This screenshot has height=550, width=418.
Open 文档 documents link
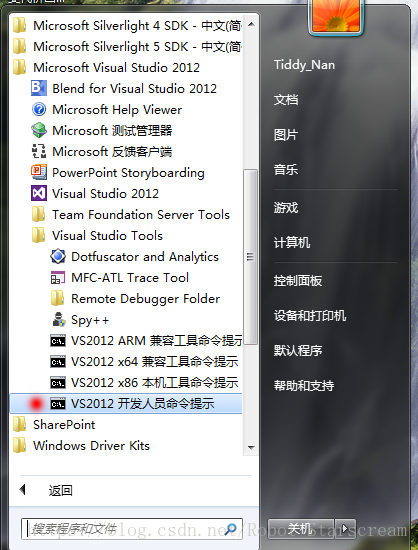pyautogui.click(x=286, y=100)
